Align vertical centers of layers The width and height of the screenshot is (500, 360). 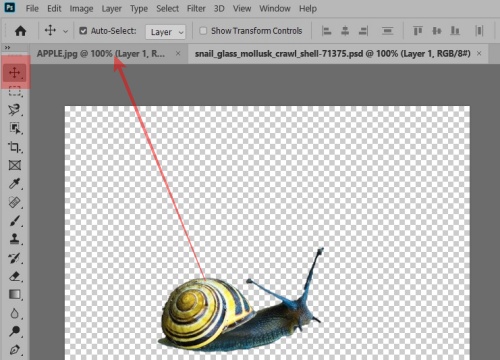pos(437,31)
